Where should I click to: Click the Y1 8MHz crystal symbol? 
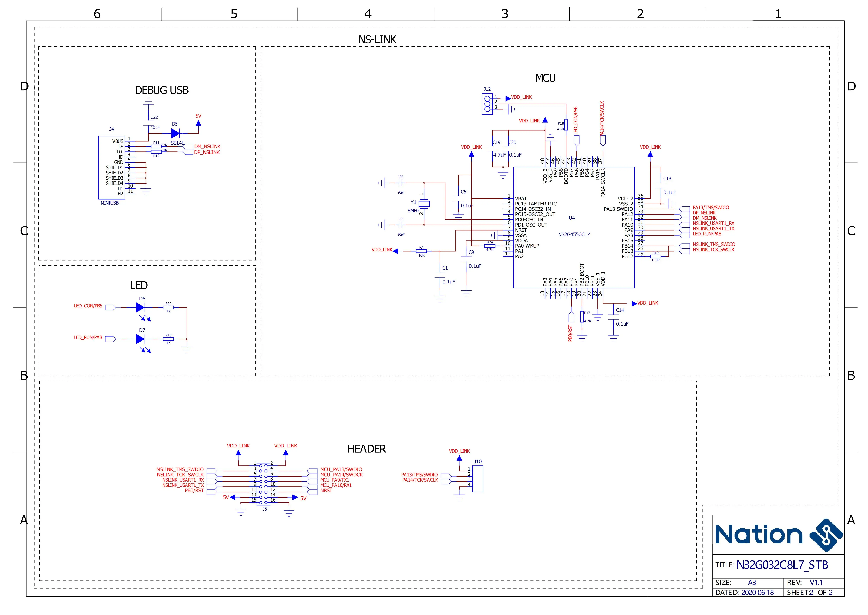coord(424,204)
